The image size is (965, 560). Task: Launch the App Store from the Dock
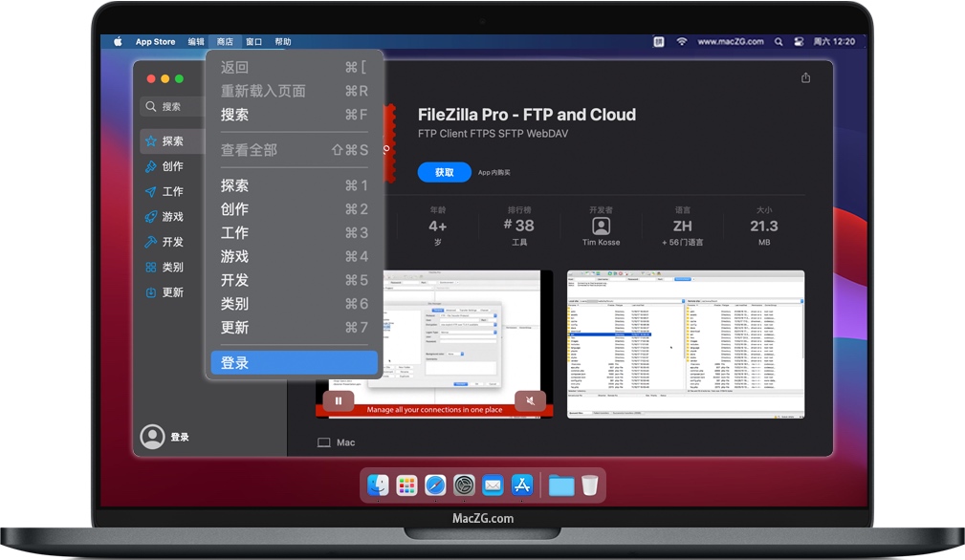[x=521, y=485]
